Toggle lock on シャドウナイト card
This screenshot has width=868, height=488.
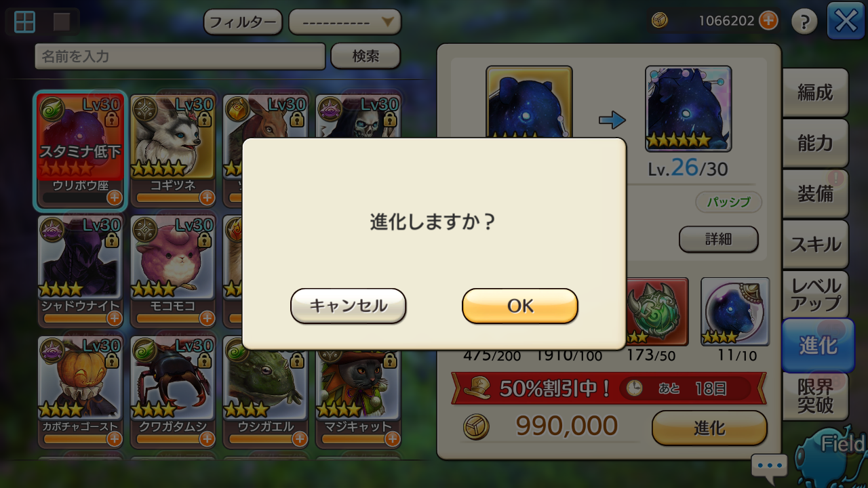tap(113, 239)
